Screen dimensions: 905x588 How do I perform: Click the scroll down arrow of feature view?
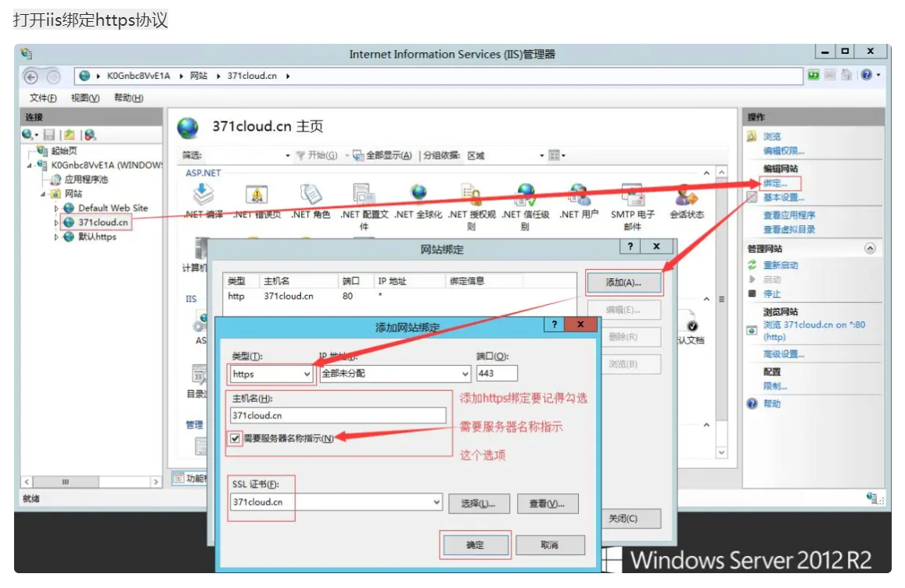(x=721, y=453)
